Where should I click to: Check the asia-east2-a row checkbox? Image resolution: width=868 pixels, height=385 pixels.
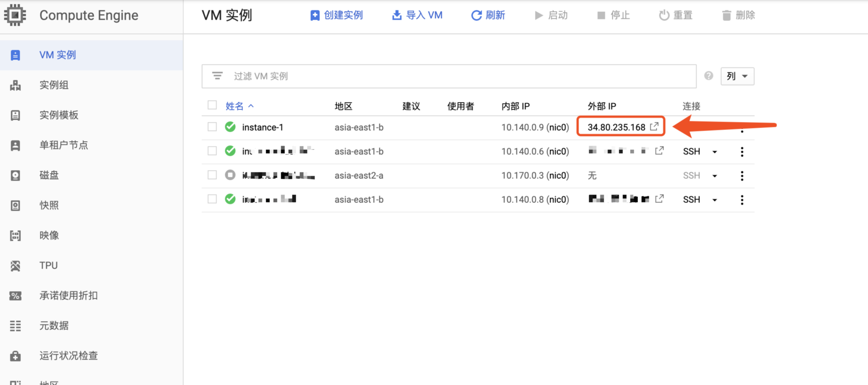(212, 175)
